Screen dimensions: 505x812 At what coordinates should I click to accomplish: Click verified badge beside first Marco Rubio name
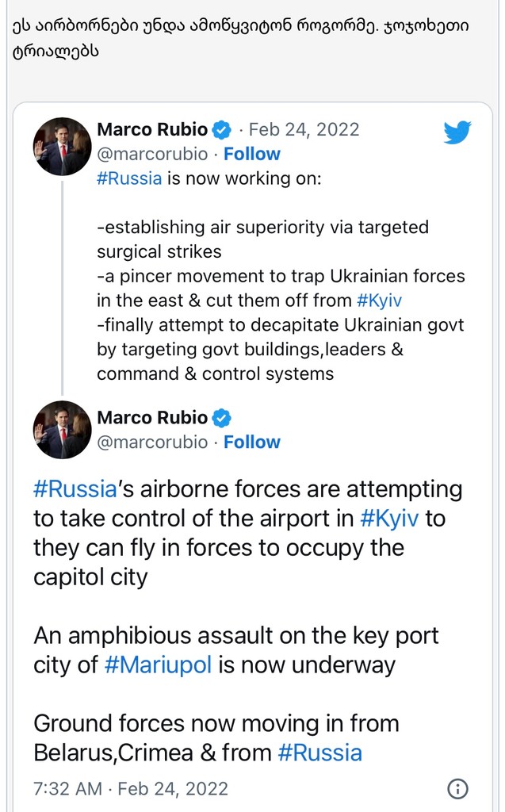222,129
